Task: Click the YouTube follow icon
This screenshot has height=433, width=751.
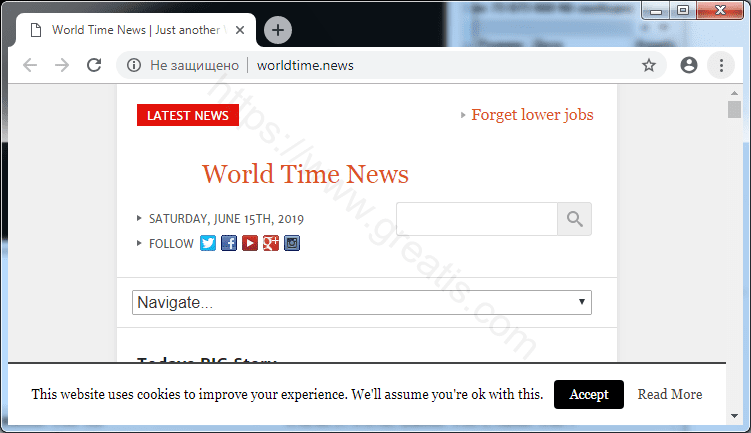Action: point(250,243)
